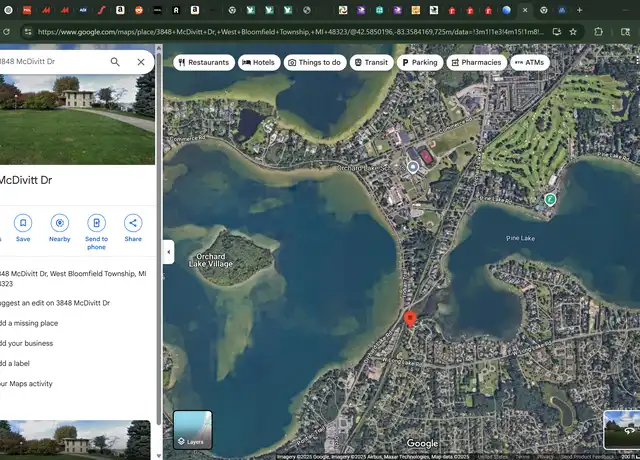640x460 pixels.
Task: Open Your Maps activity
Action: coord(26,384)
